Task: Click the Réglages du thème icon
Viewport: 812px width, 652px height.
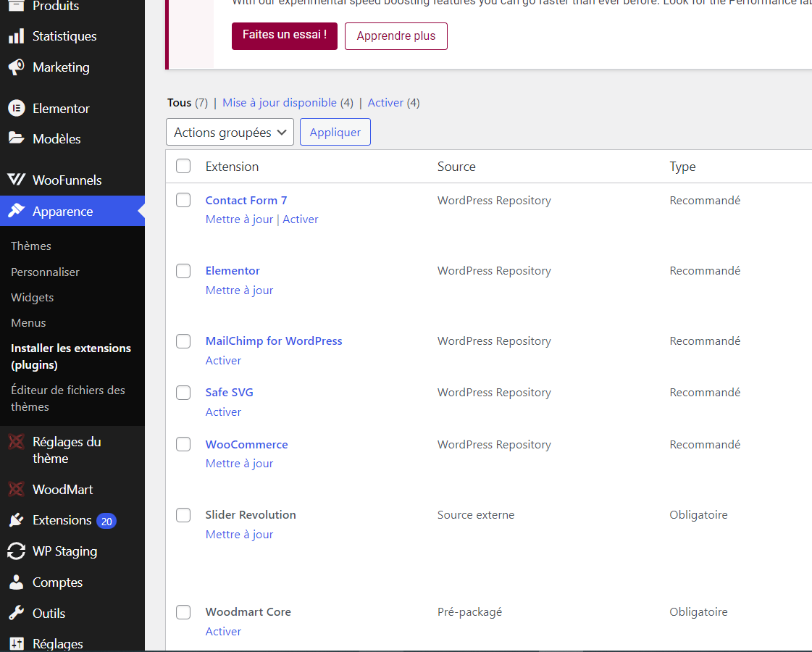Action: [x=16, y=442]
